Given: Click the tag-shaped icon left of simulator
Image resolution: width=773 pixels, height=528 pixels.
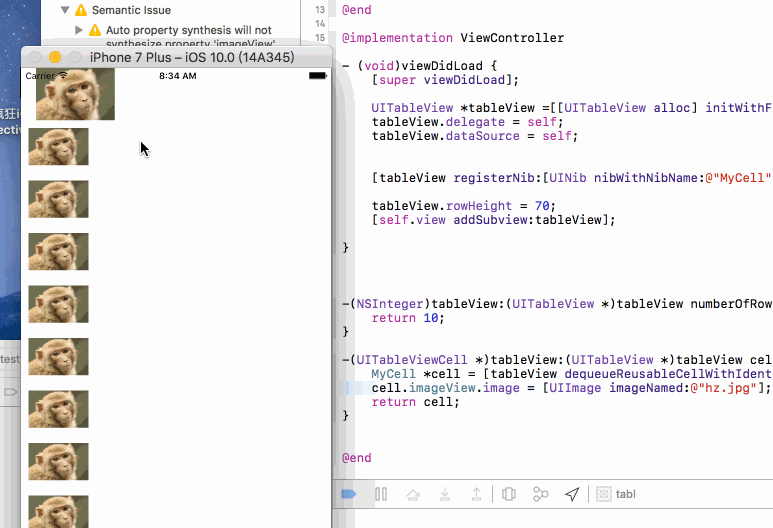Looking at the screenshot, I should pyautogui.click(x=11, y=392).
